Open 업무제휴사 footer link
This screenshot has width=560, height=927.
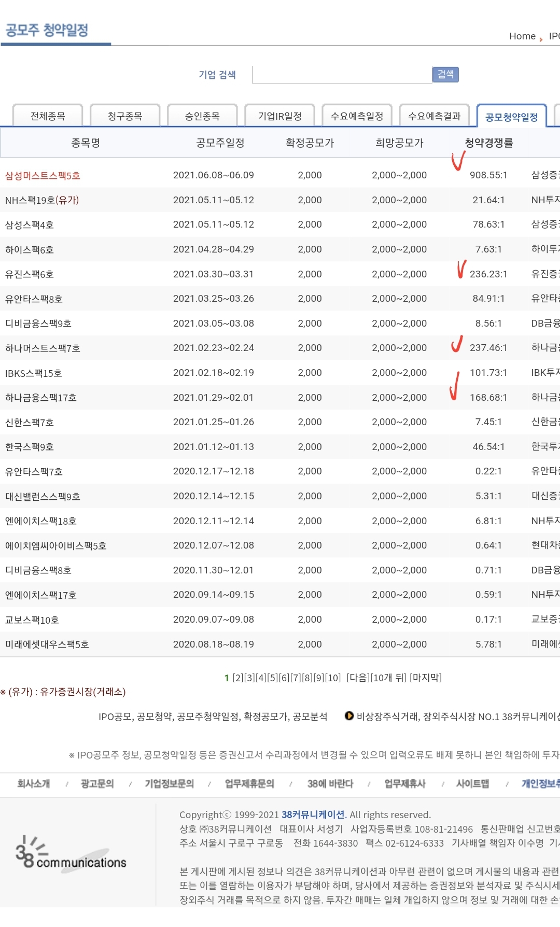click(405, 783)
